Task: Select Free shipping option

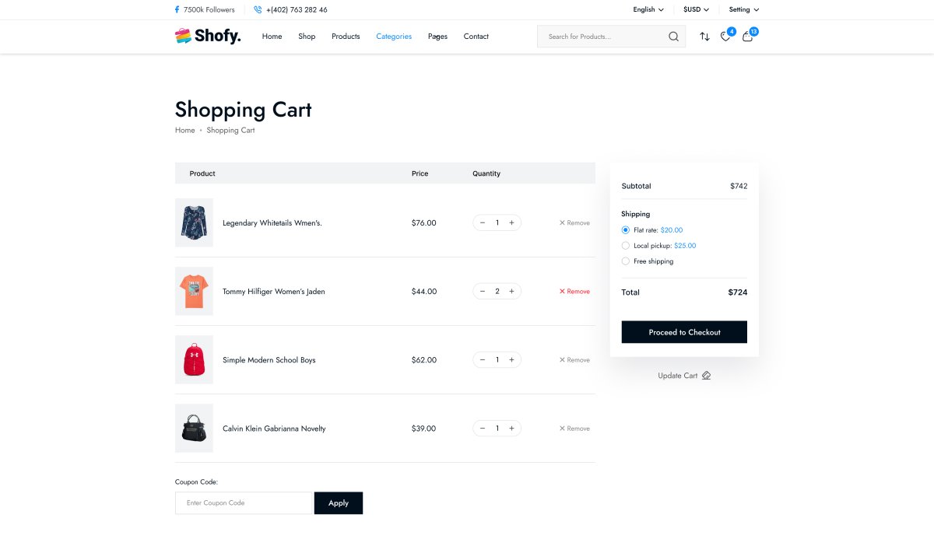Action: pos(626,261)
